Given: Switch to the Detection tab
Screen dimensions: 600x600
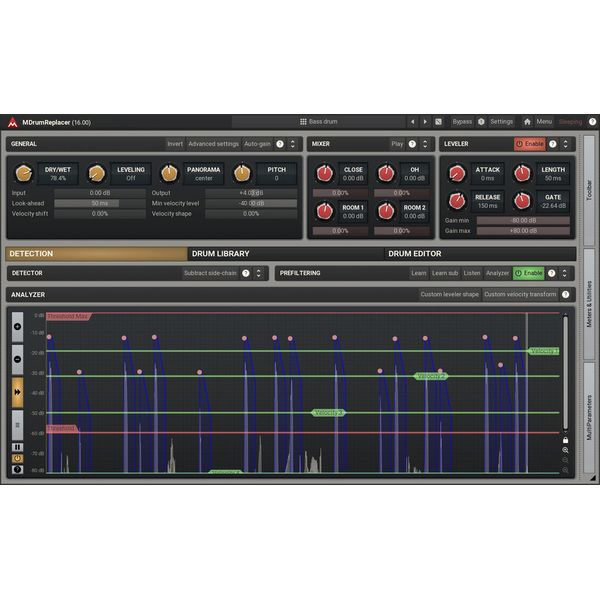Looking at the screenshot, I should tap(96, 254).
